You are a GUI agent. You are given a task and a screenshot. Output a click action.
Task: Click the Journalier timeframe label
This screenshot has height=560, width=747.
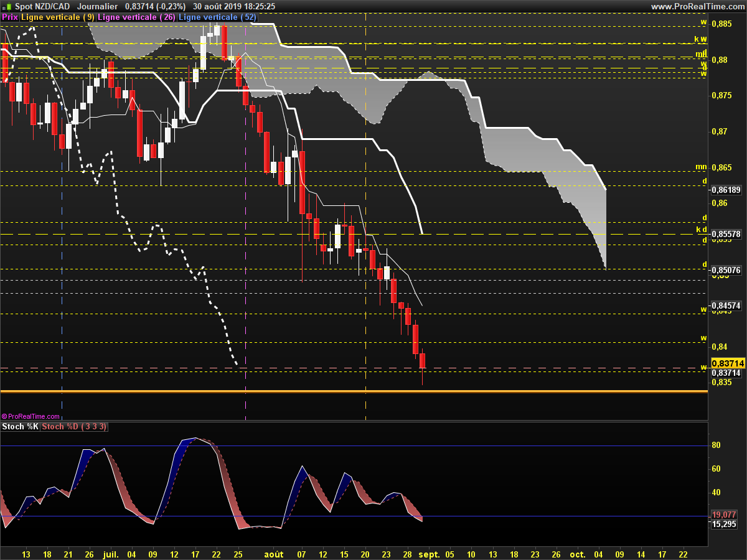click(96, 6)
